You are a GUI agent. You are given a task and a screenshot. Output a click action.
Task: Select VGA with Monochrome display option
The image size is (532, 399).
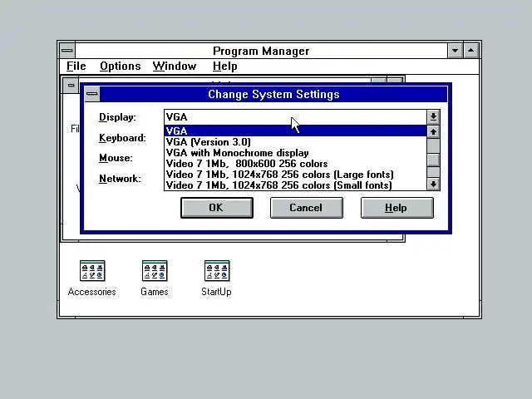point(295,153)
